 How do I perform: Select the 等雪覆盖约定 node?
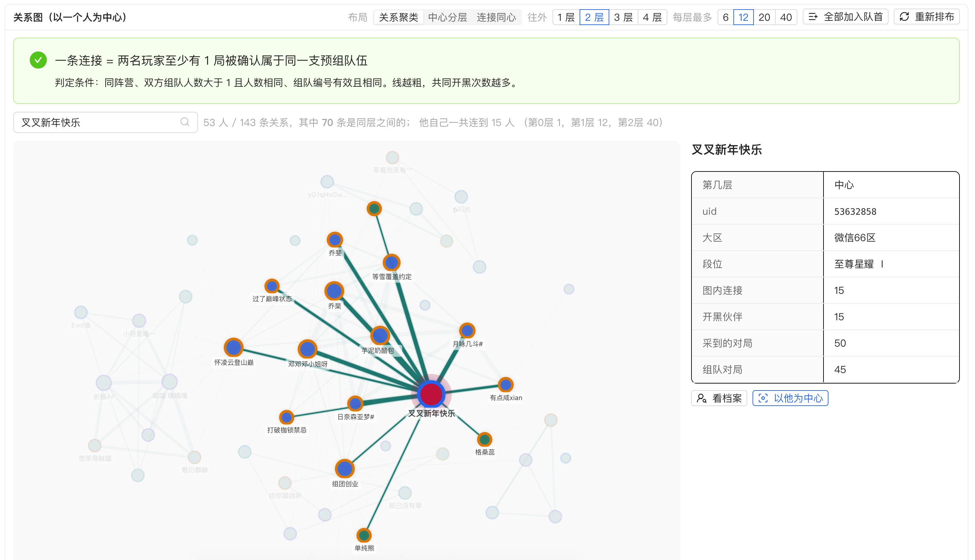391,263
